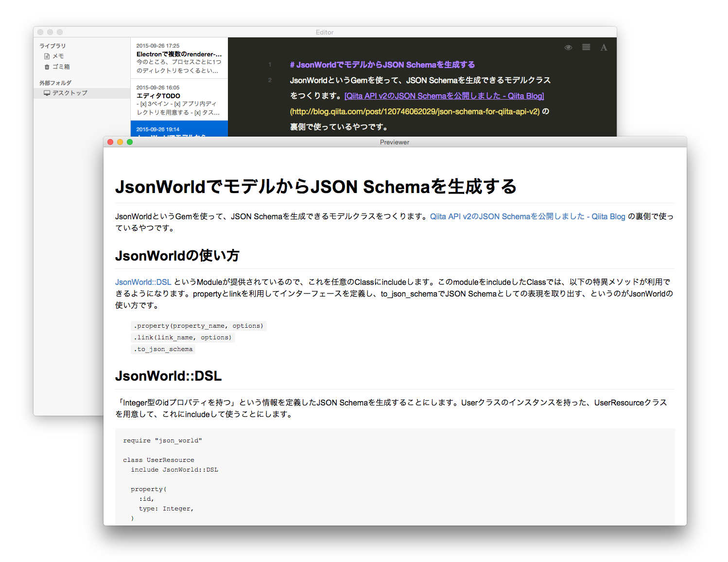Click the 外部フォルダ section header
Image resolution: width=728 pixels, height=562 pixels.
(55, 83)
